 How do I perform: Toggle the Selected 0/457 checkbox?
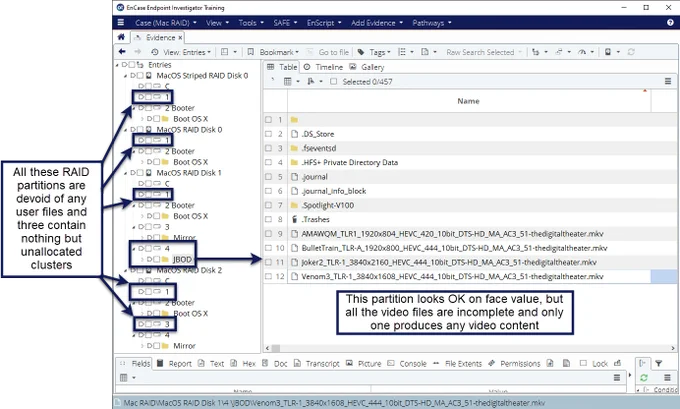pyautogui.click(x=333, y=82)
